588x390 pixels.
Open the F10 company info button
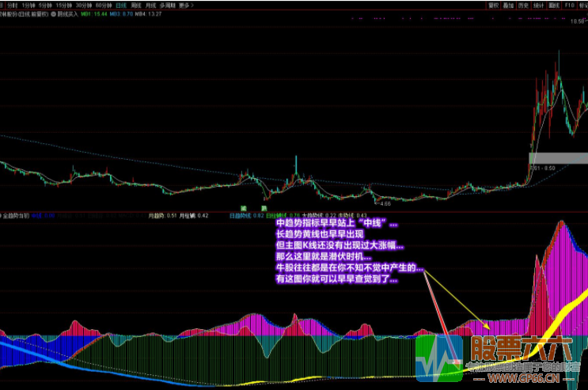(569, 5)
